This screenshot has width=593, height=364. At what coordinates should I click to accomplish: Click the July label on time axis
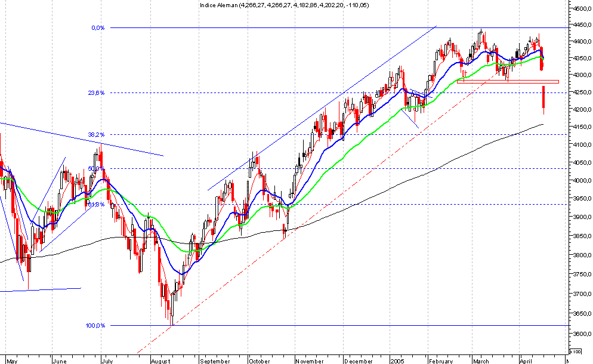pyautogui.click(x=107, y=361)
